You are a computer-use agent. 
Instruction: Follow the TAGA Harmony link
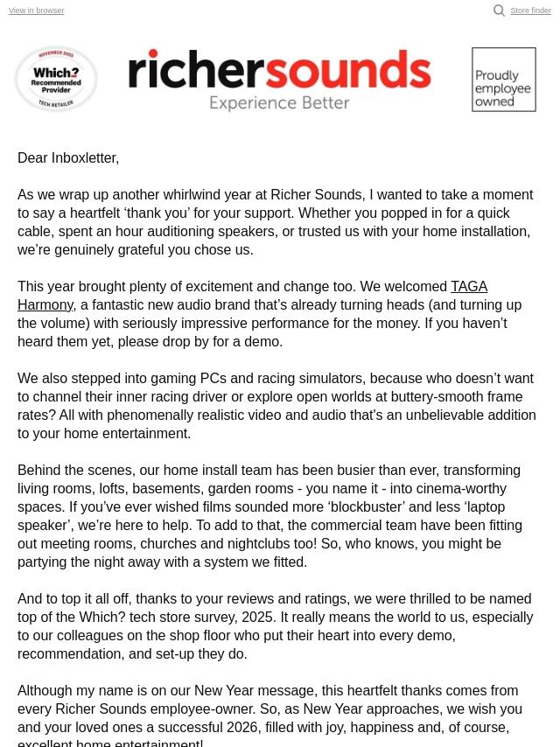[x=468, y=286]
